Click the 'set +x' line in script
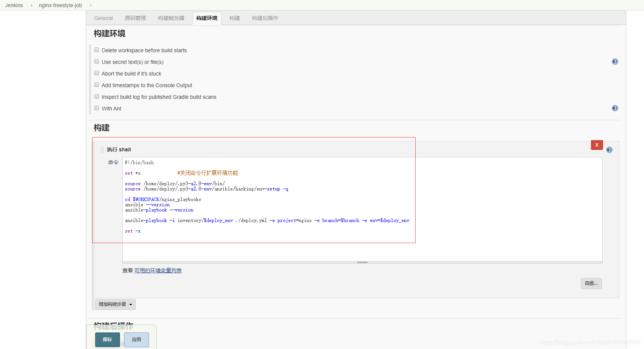The image size is (644, 349). pos(133,173)
